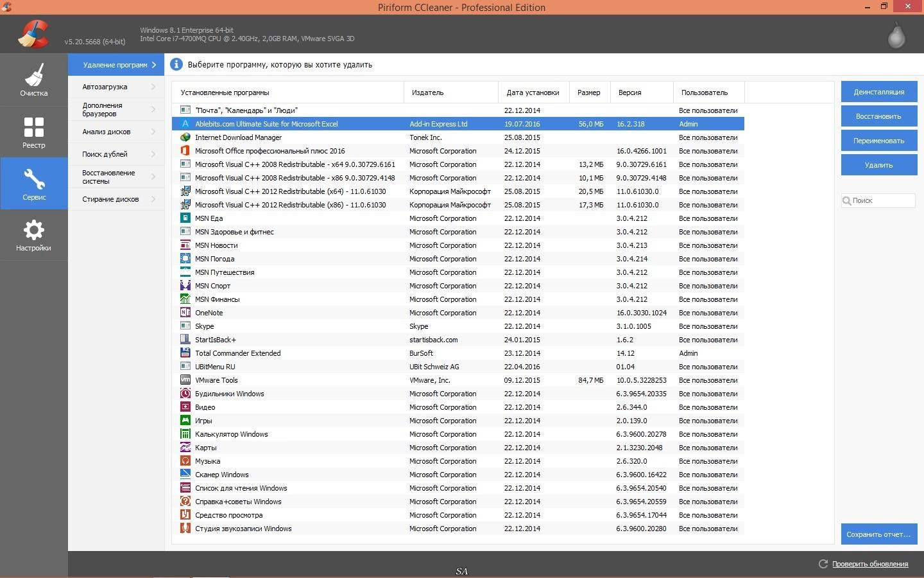The width and height of the screenshot is (924, 578).
Task: Click the blue info icon beside the prompt
Action: click(x=176, y=64)
